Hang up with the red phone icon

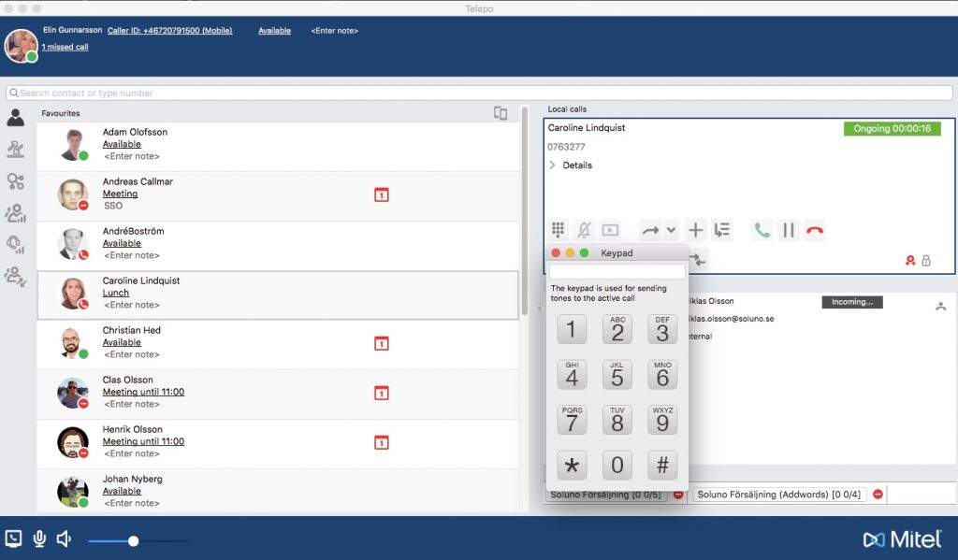pos(815,230)
